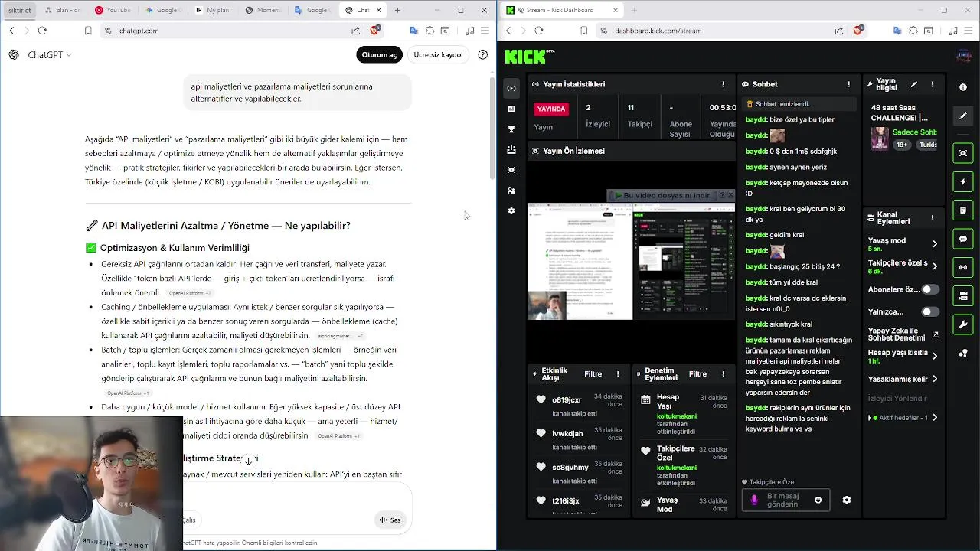The image size is (980, 551).
Task: Open the help icon in the ChatGPT header
Action: (482, 55)
